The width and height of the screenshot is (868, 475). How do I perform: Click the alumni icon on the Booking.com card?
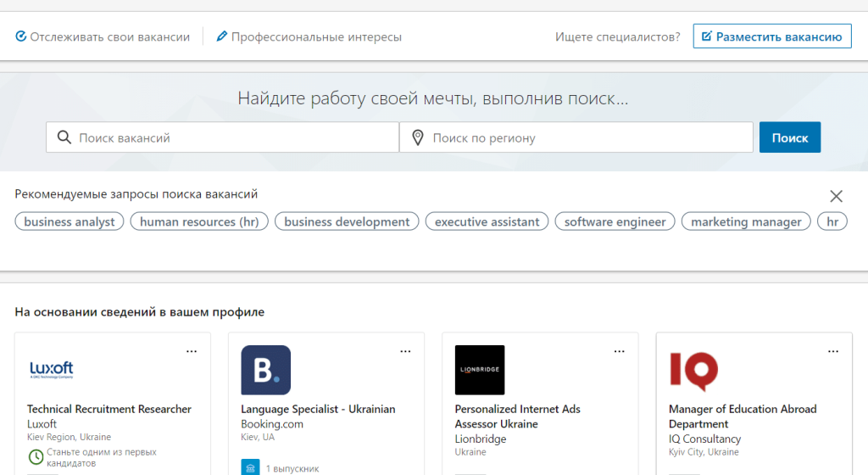pyautogui.click(x=250, y=468)
